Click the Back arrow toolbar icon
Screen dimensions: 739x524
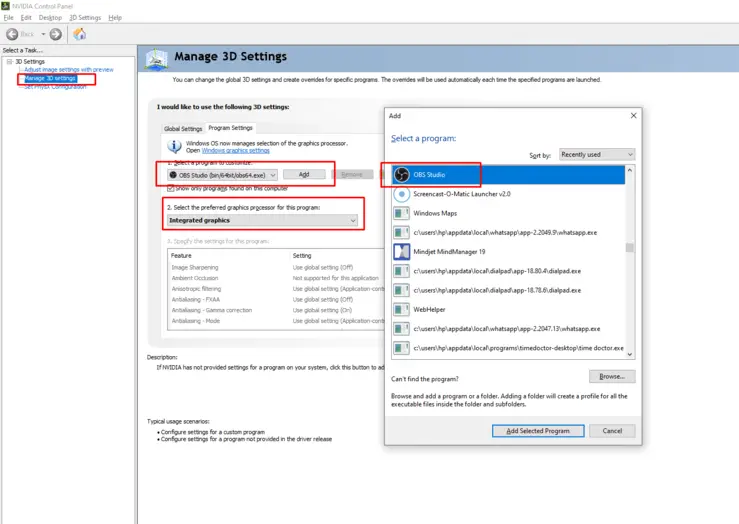coord(12,34)
